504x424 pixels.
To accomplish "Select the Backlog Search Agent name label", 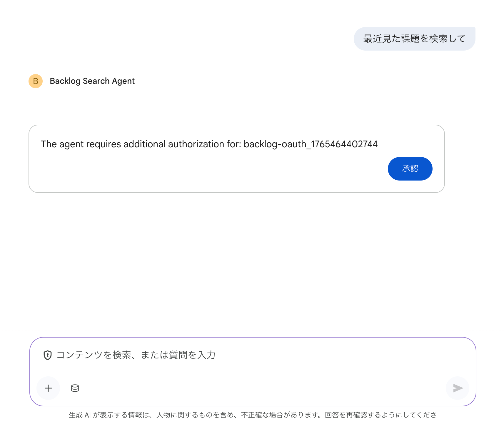I will [92, 81].
